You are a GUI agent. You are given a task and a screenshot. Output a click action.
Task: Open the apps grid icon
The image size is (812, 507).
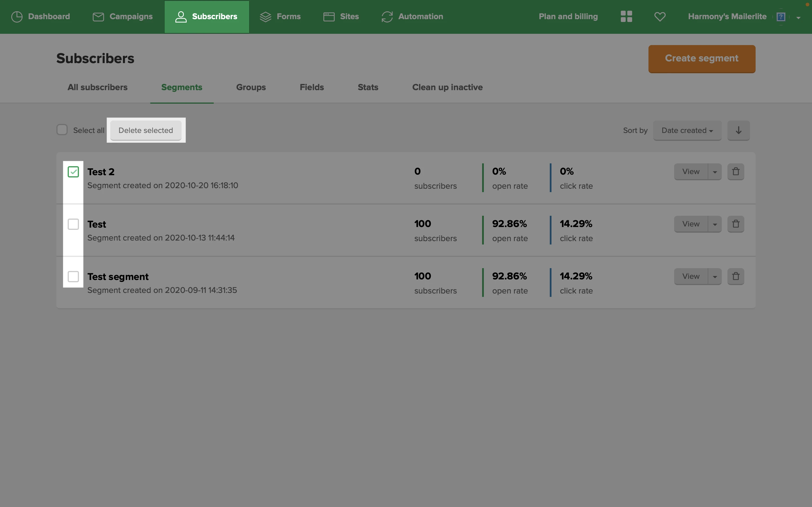(626, 16)
